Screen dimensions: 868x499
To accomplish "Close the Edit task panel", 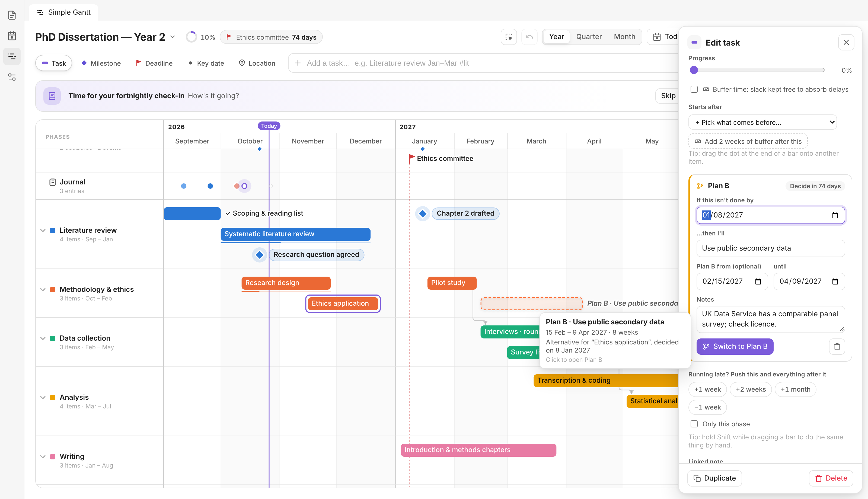I will coord(846,43).
